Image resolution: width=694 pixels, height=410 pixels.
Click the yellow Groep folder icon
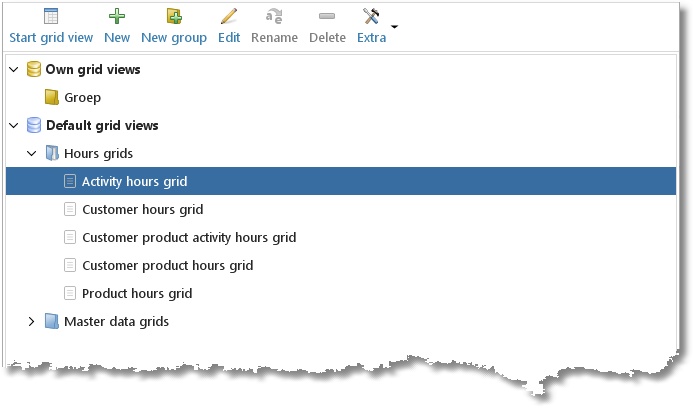click(52, 97)
